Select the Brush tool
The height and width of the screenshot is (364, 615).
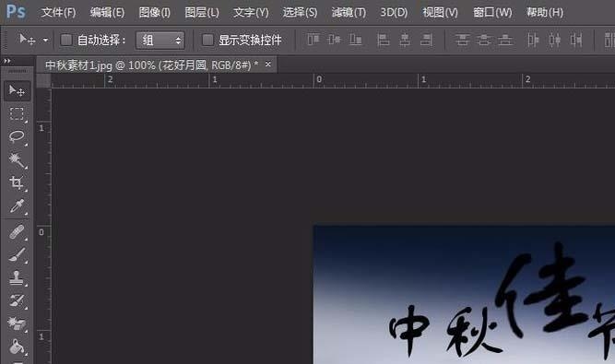[x=17, y=254]
